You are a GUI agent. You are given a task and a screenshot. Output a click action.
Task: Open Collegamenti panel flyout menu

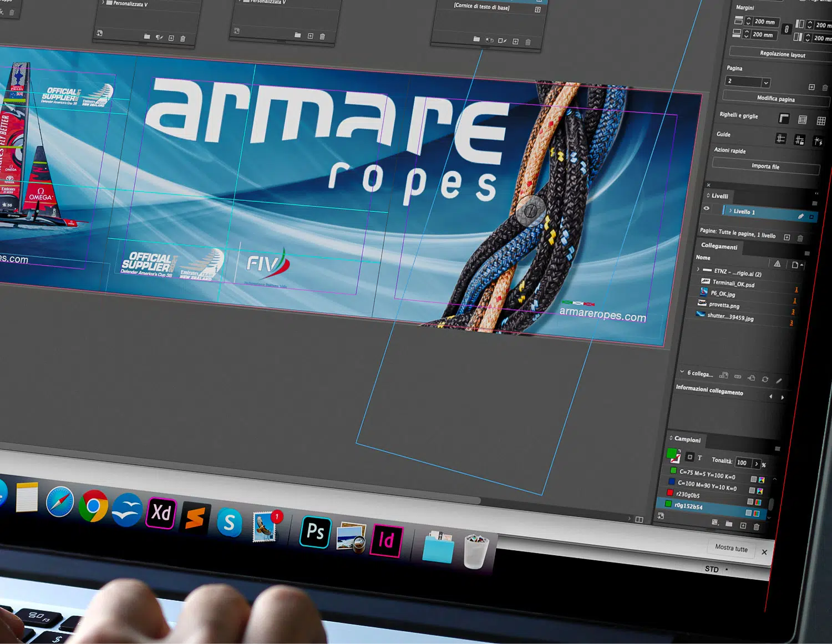(807, 253)
